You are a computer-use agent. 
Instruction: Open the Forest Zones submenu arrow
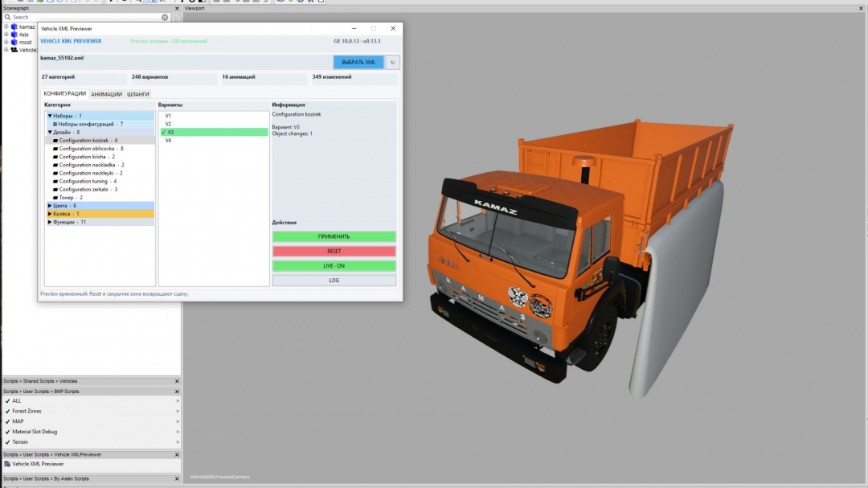coord(177,412)
